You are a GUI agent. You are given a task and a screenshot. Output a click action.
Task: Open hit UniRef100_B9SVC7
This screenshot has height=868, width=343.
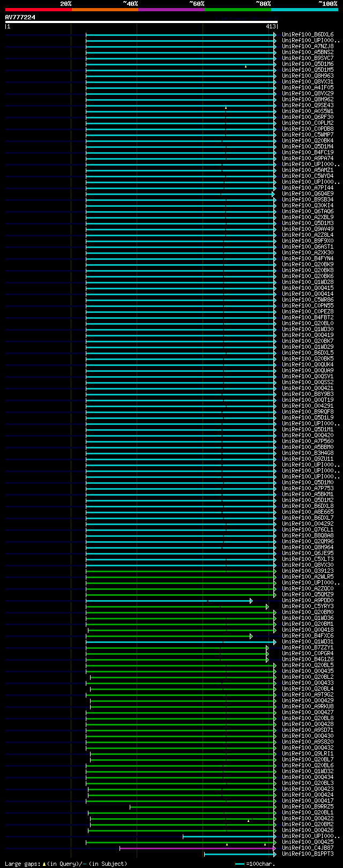[x=308, y=58]
